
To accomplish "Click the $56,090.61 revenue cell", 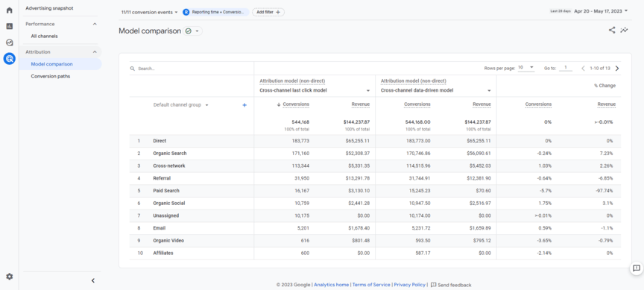I will 479,154.
